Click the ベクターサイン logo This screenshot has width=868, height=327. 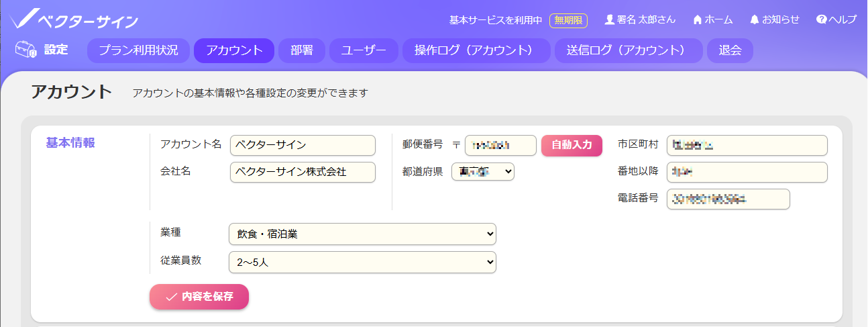(74, 19)
